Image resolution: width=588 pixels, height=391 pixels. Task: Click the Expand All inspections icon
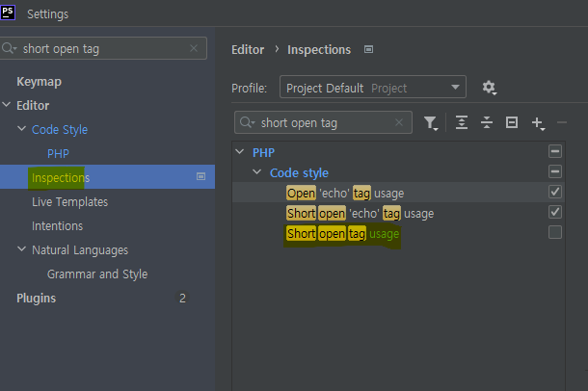(x=462, y=122)
